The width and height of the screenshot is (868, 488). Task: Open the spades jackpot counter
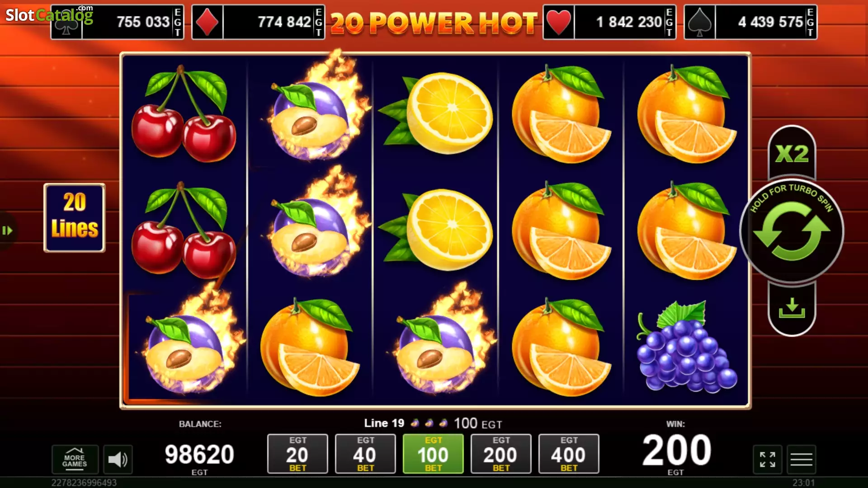[750, 22]
